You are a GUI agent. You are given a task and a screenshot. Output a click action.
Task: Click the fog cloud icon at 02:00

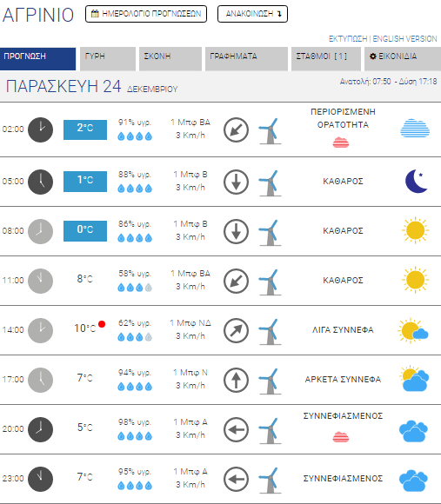pyautogui.click(x=415, y=128)
